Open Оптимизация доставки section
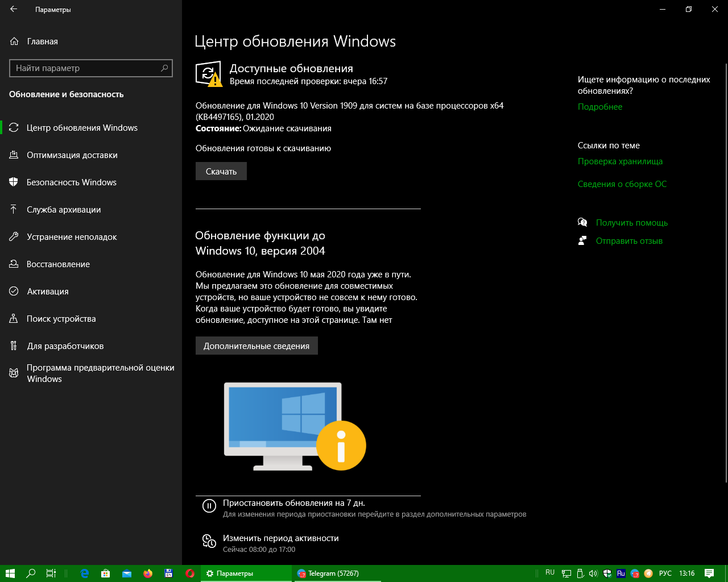This screenshot has height=582, width=728. 91,155
